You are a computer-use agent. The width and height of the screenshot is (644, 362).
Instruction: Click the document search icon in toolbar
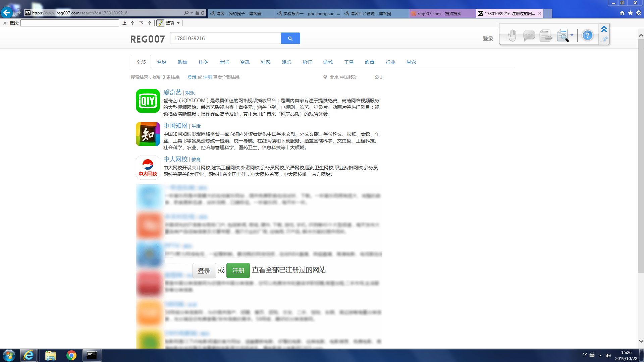click(x=562, y=36)
